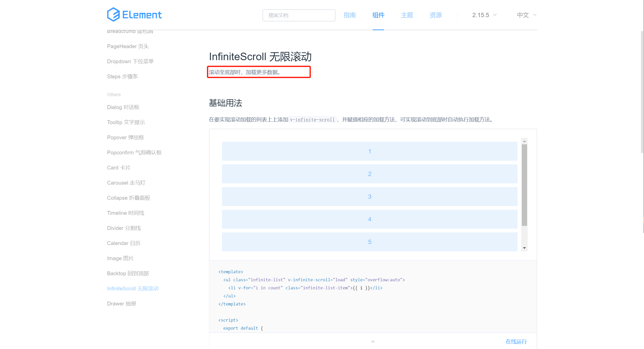644x349 pixels.
Task: Open Dropdown 下拉菜单 in the sidebar
Action: tap(130, 61)
